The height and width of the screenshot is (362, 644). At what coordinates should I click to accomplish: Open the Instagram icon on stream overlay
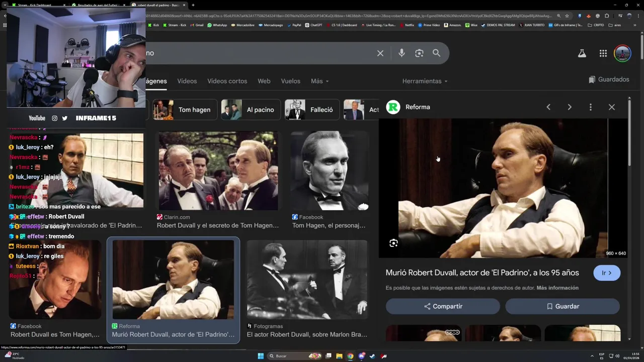54,118
